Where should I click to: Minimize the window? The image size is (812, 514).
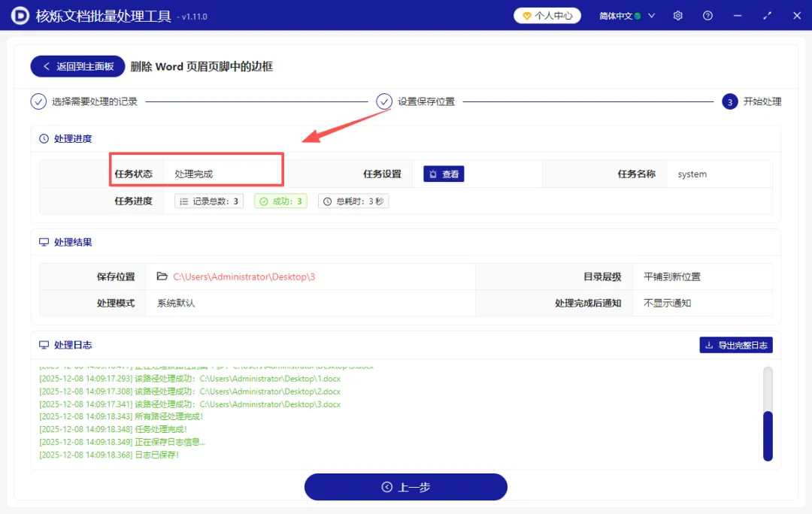738,16
